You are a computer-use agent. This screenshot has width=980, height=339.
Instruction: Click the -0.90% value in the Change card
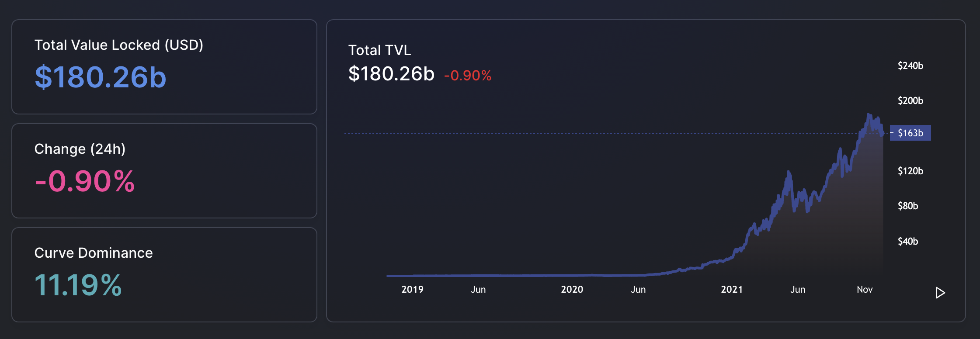(x=85, y=181)
